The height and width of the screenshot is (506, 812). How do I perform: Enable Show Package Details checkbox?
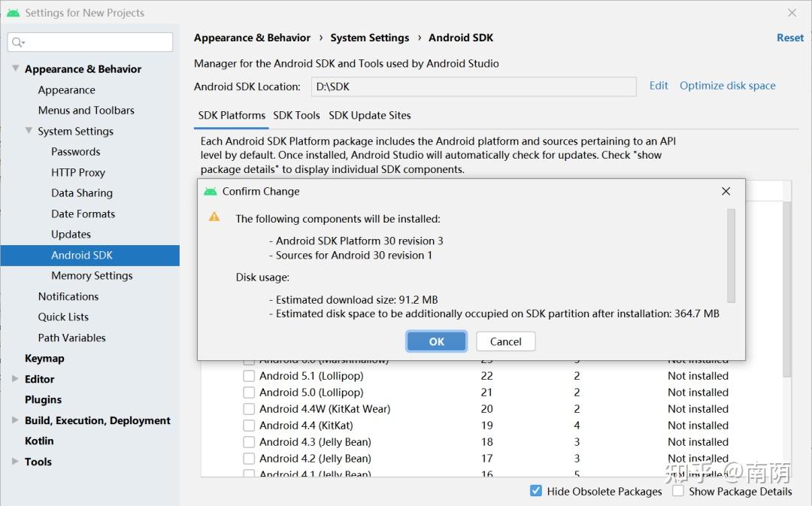678,491
